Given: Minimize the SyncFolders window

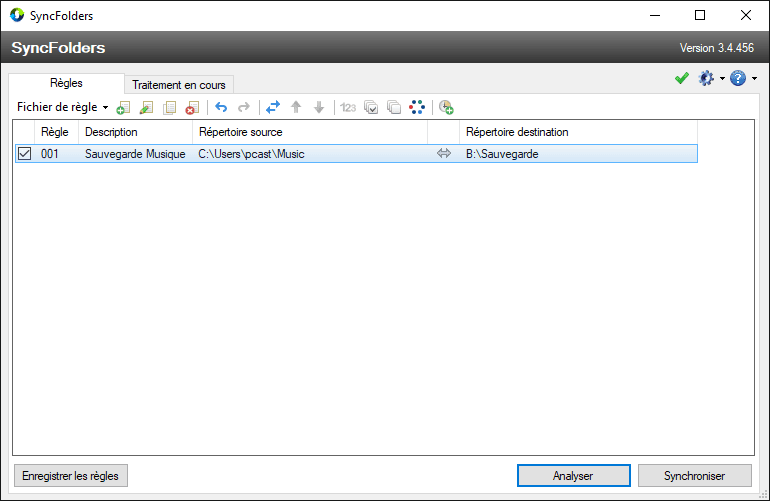Looking at the screenshot, I should point(655,15).
